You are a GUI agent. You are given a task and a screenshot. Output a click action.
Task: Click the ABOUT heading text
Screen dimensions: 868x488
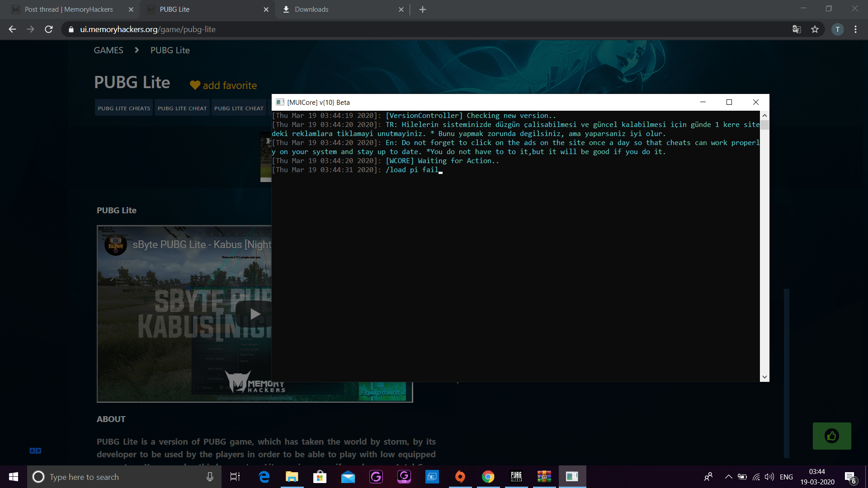click(x=111, y=419)
